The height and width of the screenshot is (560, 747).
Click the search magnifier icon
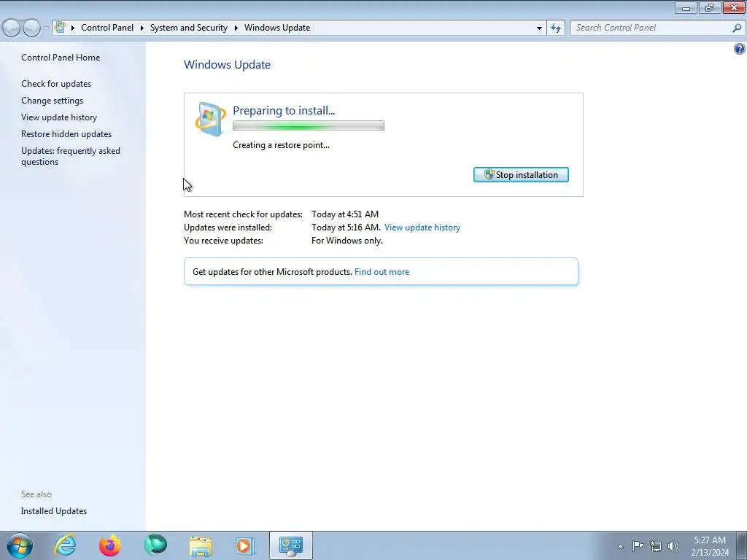[x=737, y=28]
